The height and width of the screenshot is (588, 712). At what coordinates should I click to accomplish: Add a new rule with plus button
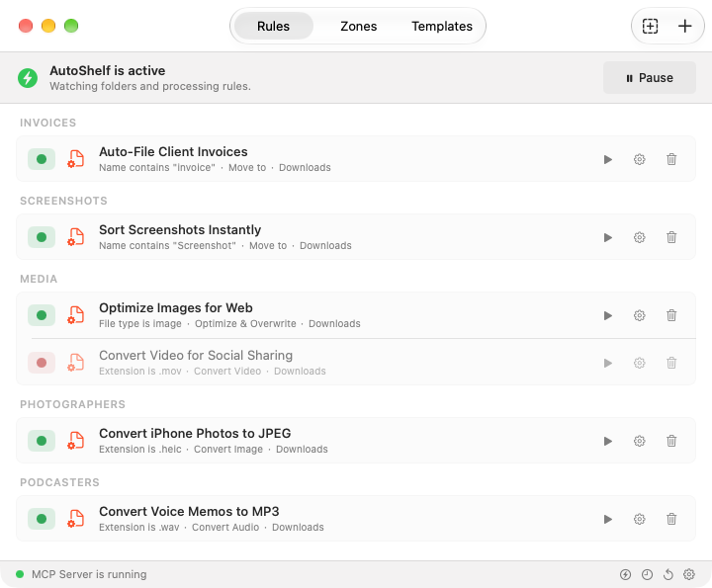(684, 26)
